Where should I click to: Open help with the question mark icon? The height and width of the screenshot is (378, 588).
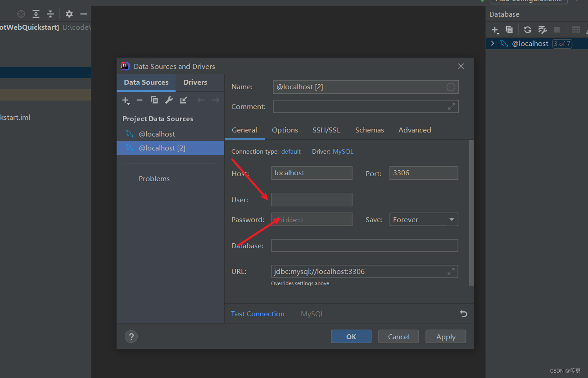click(x=131, y=337)
